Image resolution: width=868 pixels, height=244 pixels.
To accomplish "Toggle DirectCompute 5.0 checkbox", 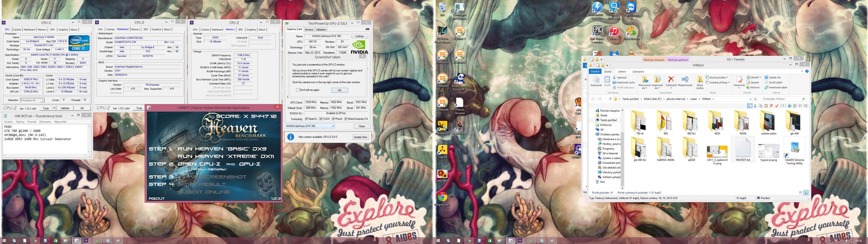I will [x=345, y=119].
